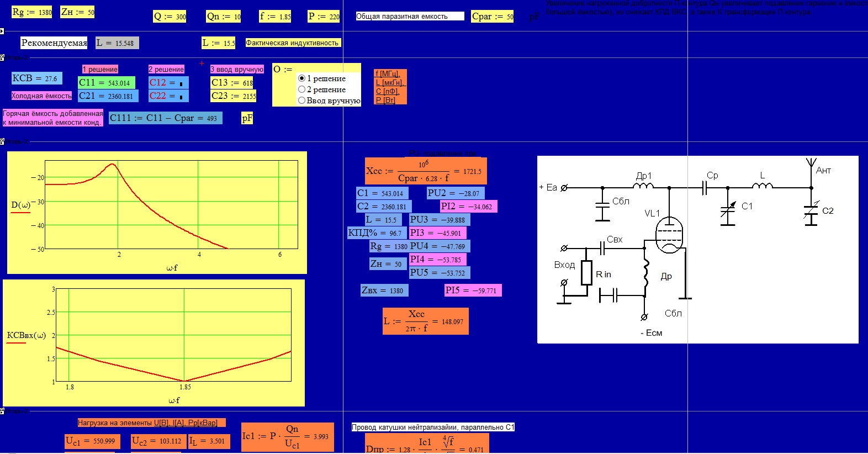868x454 pixels.
Task: Edit the L := 15.5 actual inductance
Action: click(219, 43)
